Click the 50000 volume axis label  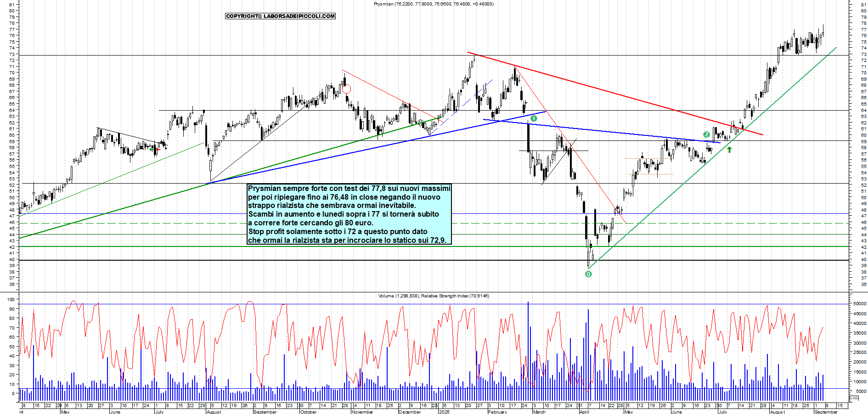coord(860,304)
